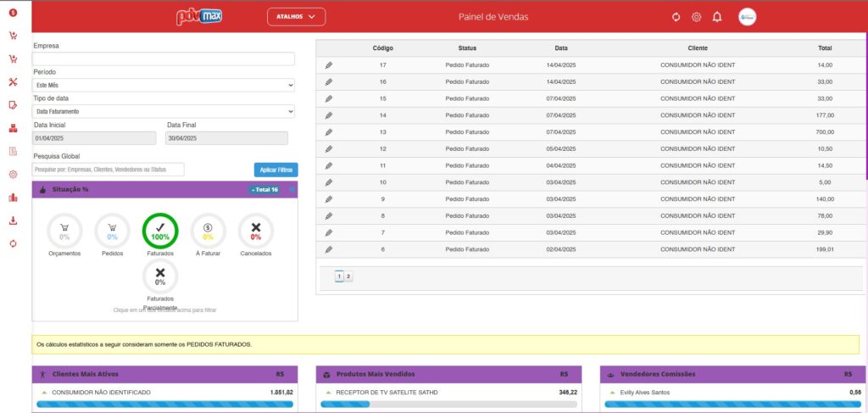Open the Período dropdown
The image size is (868, 413).
164,85
